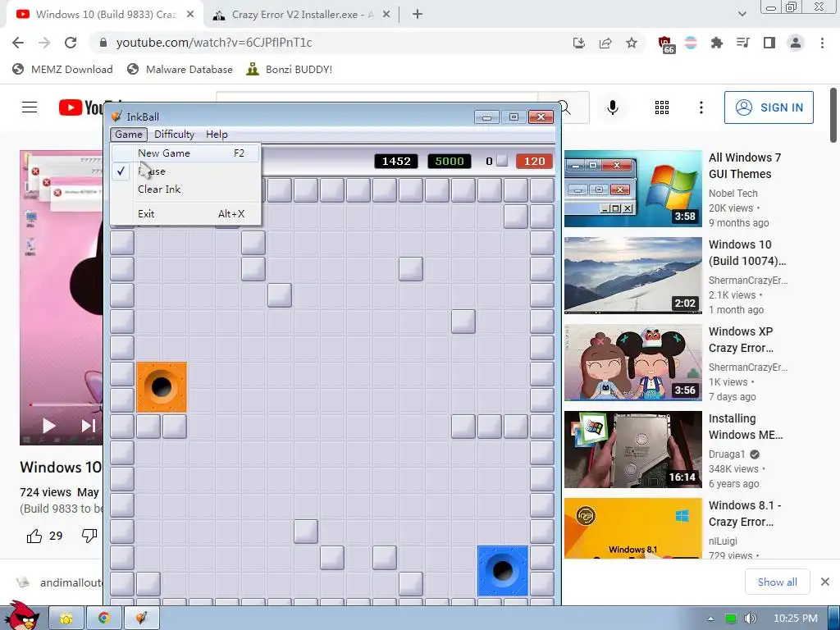Click the browser back arrow
The width and height of the screenshot is (840, 630).
(18, 43)
